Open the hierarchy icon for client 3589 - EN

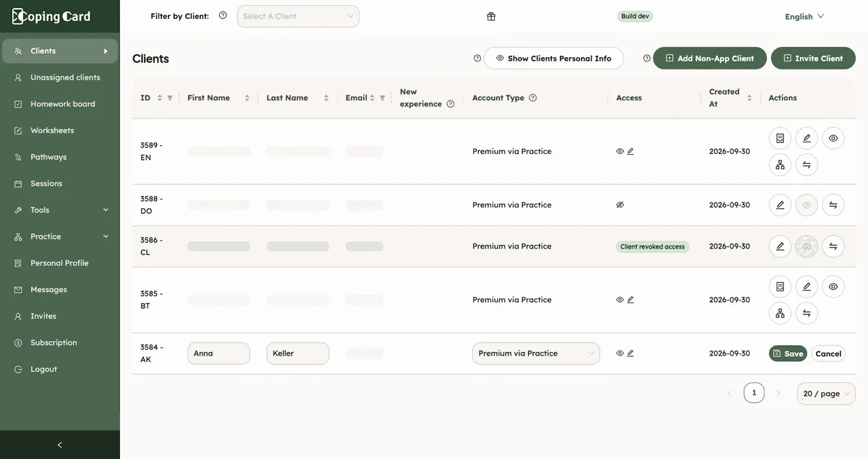coord(780,165)
